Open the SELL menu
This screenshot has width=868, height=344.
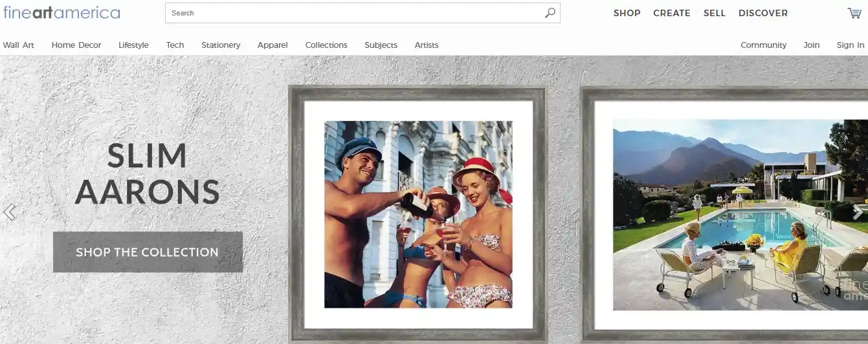click(x=715, y=13)
